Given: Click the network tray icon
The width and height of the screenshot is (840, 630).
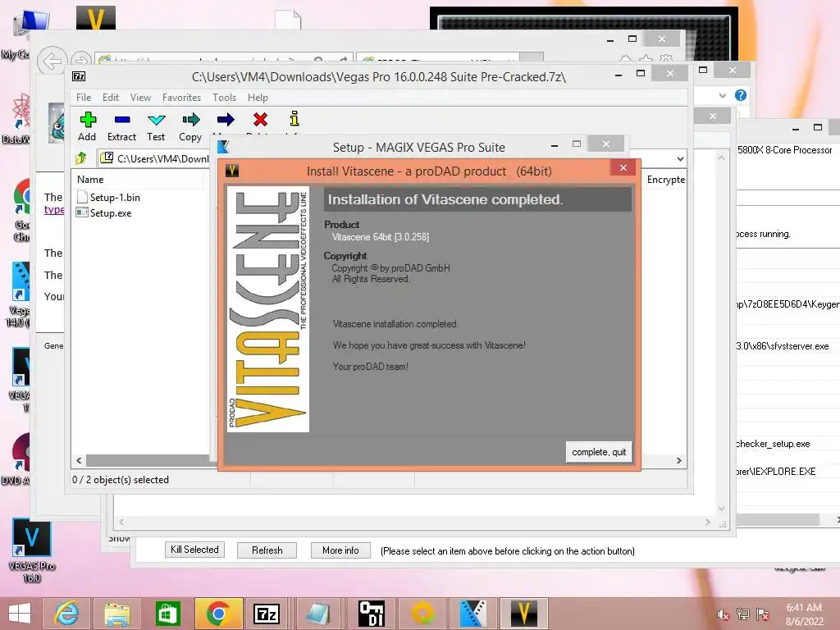Looking at the screenshot, I should coord(743,614).
